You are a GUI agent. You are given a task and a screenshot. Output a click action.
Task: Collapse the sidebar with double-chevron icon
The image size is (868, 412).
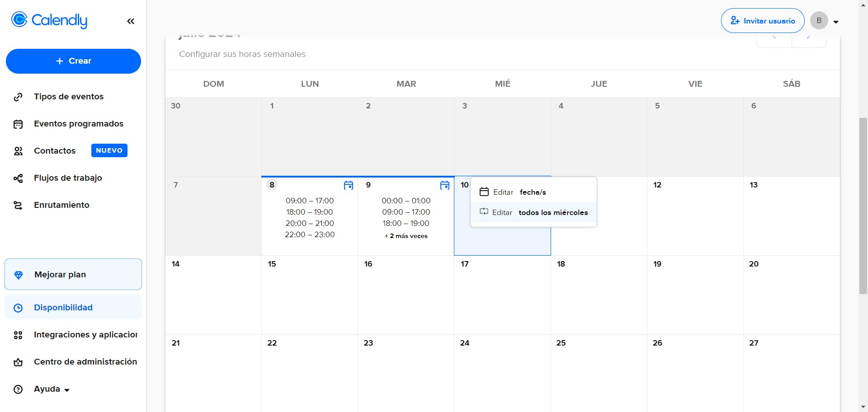(131, 21)
